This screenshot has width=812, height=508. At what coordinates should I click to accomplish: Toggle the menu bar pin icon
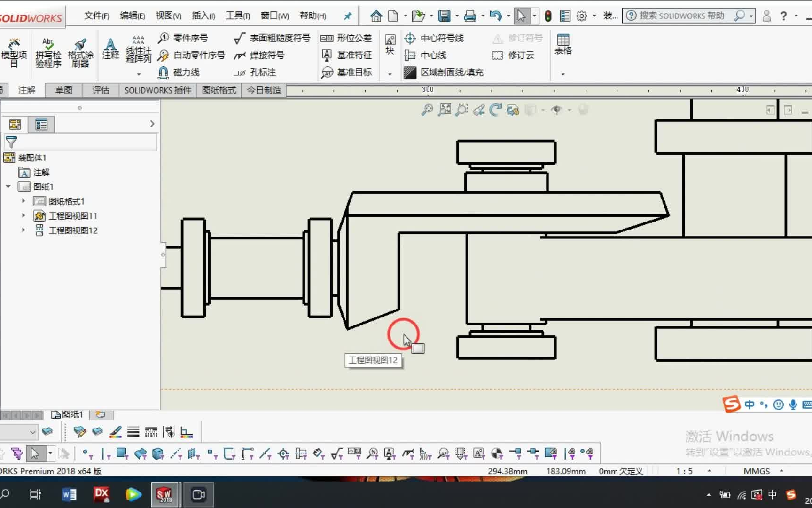[x=347, y=16]
